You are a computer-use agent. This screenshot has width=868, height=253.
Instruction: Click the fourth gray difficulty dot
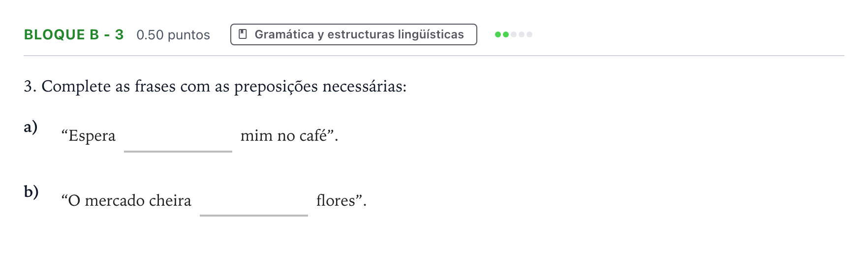click(522, 34)
